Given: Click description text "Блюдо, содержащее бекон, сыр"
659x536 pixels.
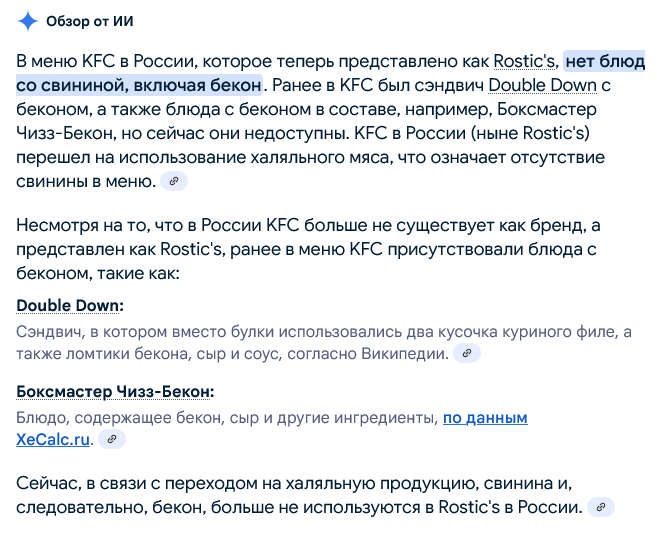Looking at the screenshot, I should [200, 418].
